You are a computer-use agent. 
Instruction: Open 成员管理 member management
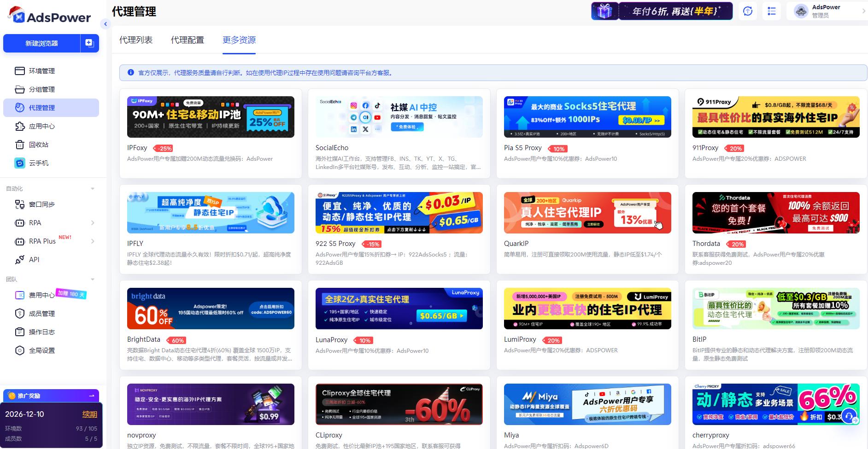pyautogui.click(x=41, y=313)
